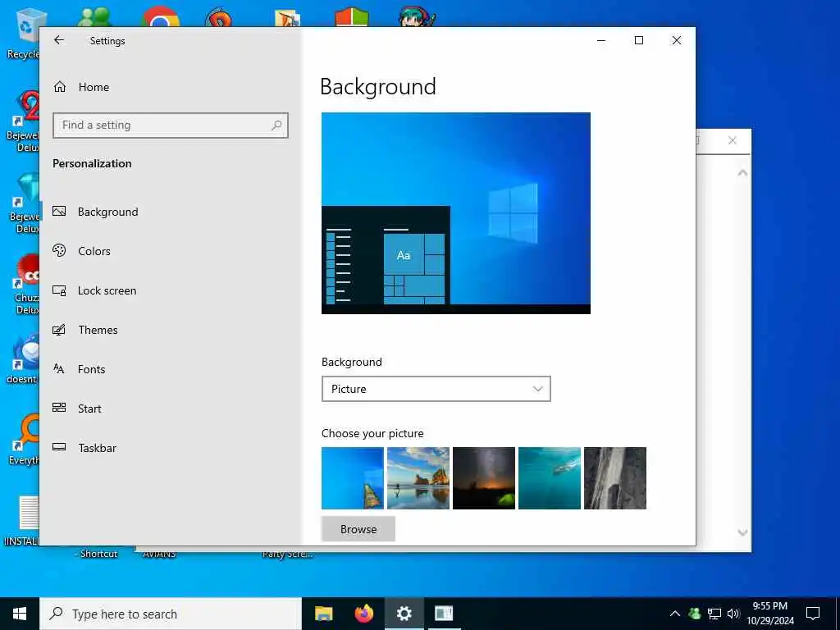Click the Start tiles icon in the sidebar
Image resolution: width=840 pixels, height=630 pixels.
coord(59,408)
